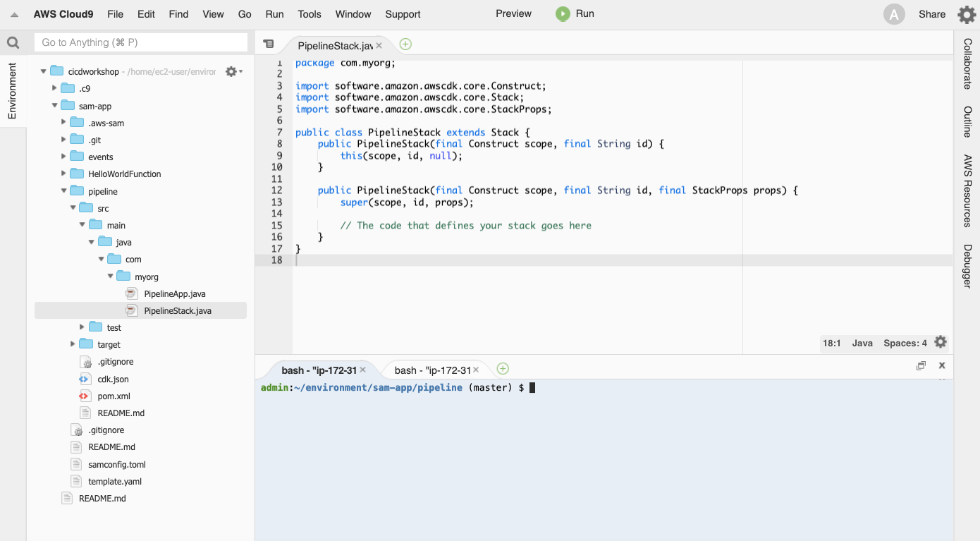This screenshot has height=541, width=980.
Task: Open the Edit menu
Action: tap(146, 14)
